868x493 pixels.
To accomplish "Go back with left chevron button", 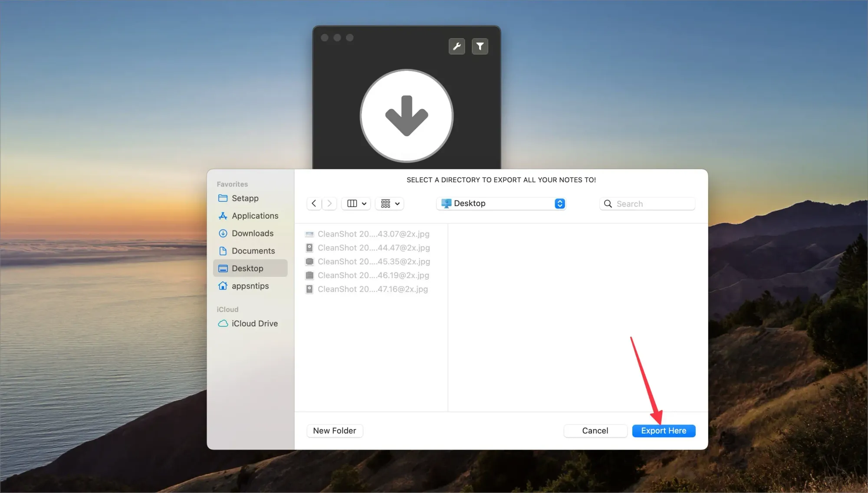I will 314,204.
